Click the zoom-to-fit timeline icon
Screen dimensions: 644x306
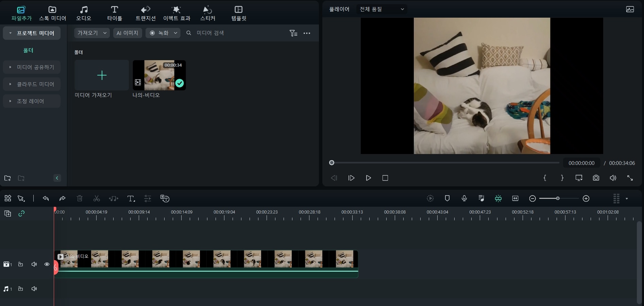[x=515, y=198]
